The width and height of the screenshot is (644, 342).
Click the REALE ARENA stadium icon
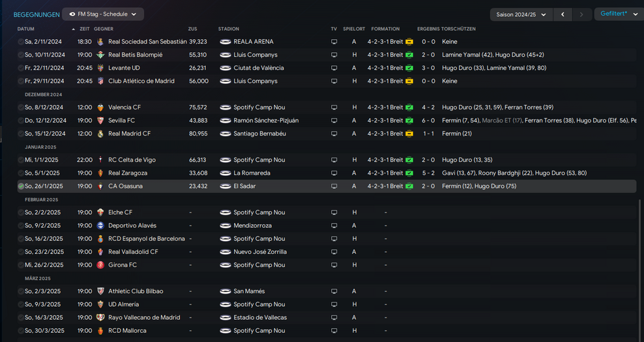[x=226, y=42]
